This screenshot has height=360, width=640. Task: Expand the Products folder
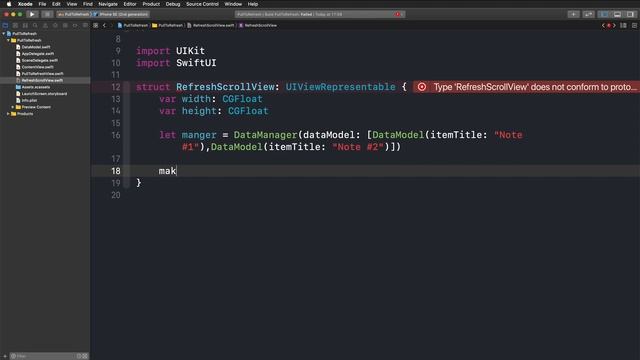coord(8,114)
